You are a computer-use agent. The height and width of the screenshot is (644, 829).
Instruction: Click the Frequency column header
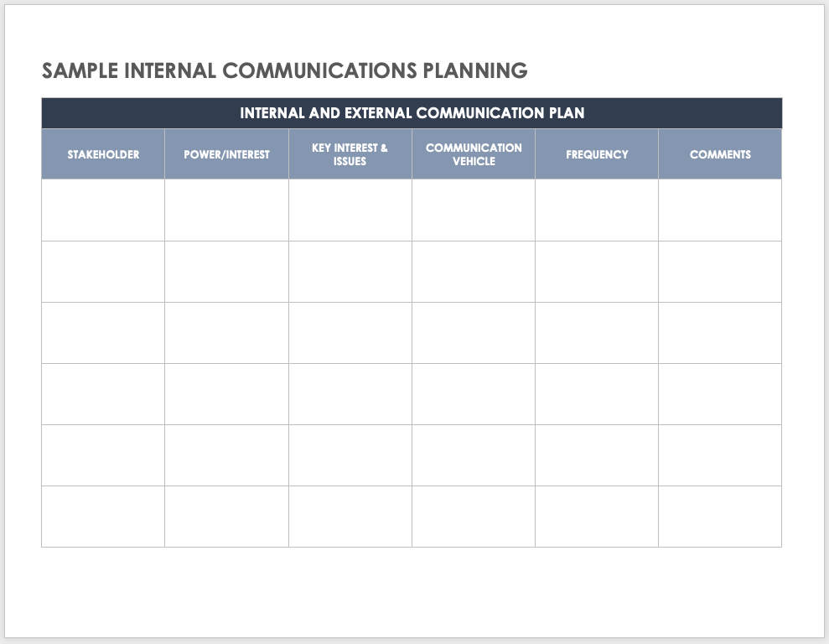coord(597,154)
